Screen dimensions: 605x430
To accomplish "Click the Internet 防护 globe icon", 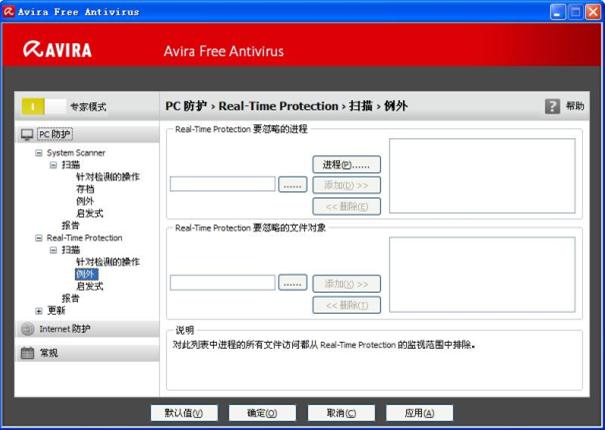I will [x=27, y=329].
